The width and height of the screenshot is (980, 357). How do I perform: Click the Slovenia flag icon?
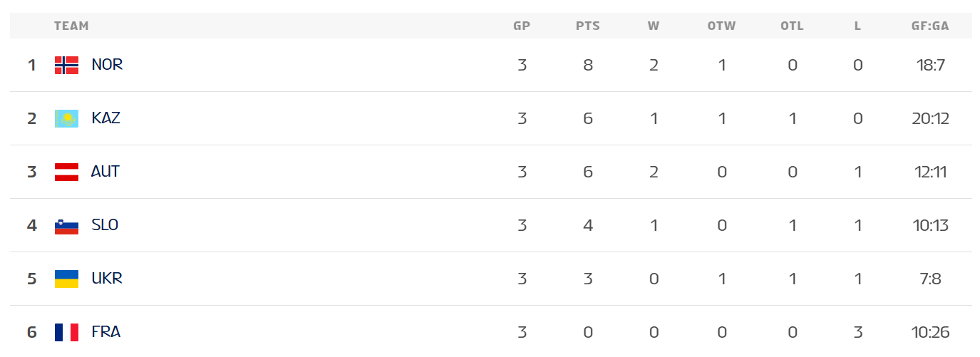[66, 225]
